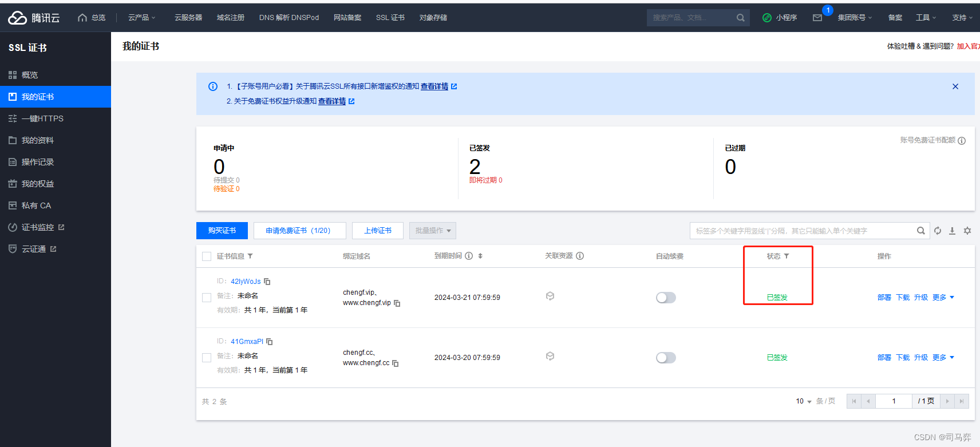The width and height of the screenshot is (980, 447).
Task: Toggle auto-renew for chengf.cc certificate
Action: click(x=666, y=358)
